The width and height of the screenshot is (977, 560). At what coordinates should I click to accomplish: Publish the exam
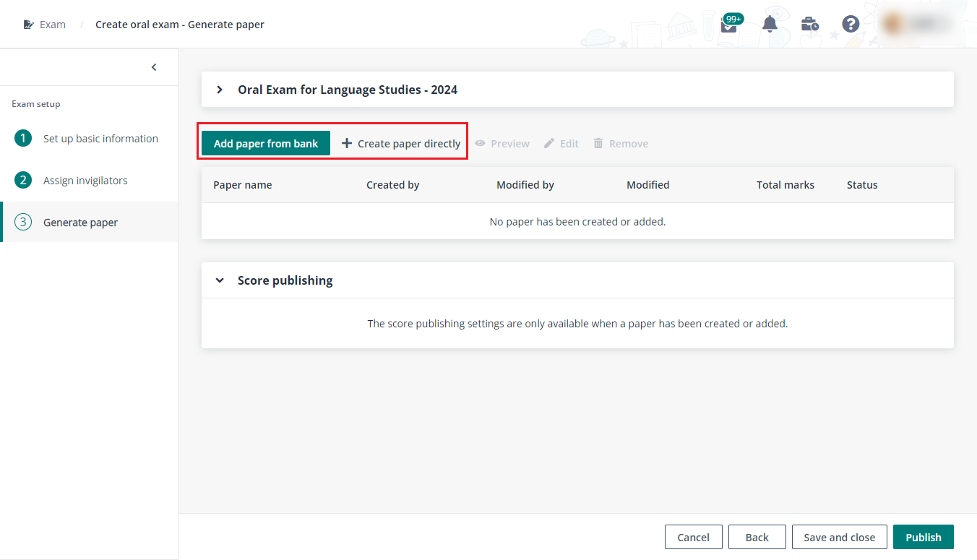point(923,537)
